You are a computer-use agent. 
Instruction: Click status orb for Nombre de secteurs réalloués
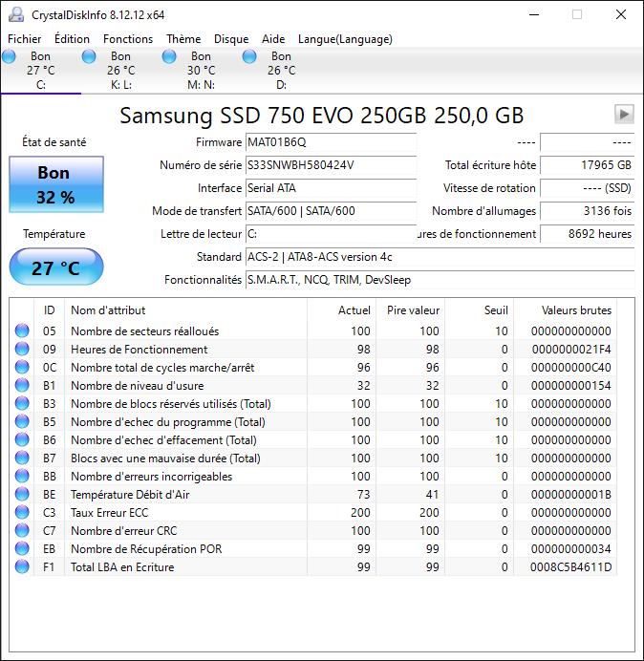pos(22,331)
